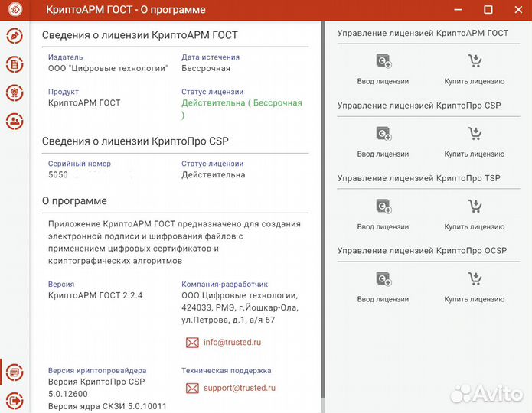The image size is (532, 413).
Task: Select the About program sidebar icon
Action: click(15, 372)
